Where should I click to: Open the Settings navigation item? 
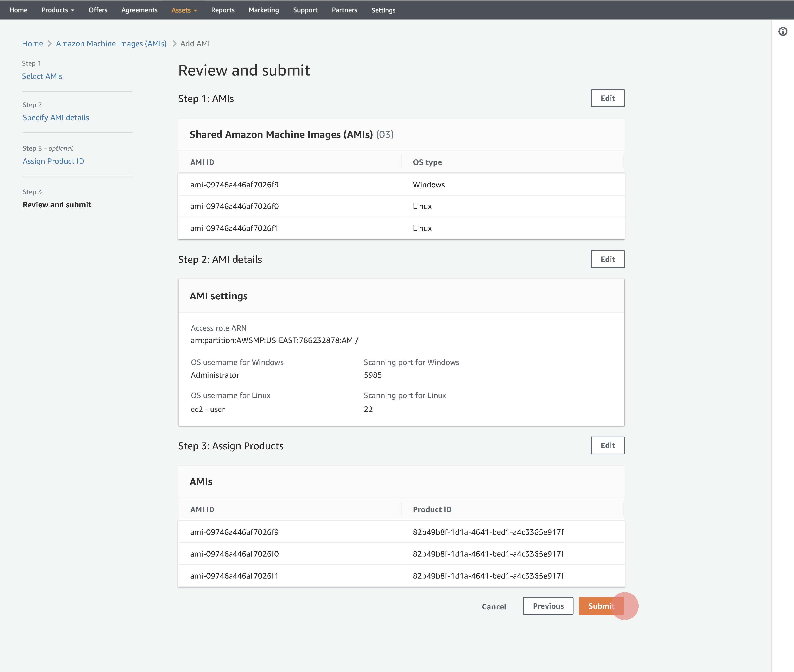point(383,10)
